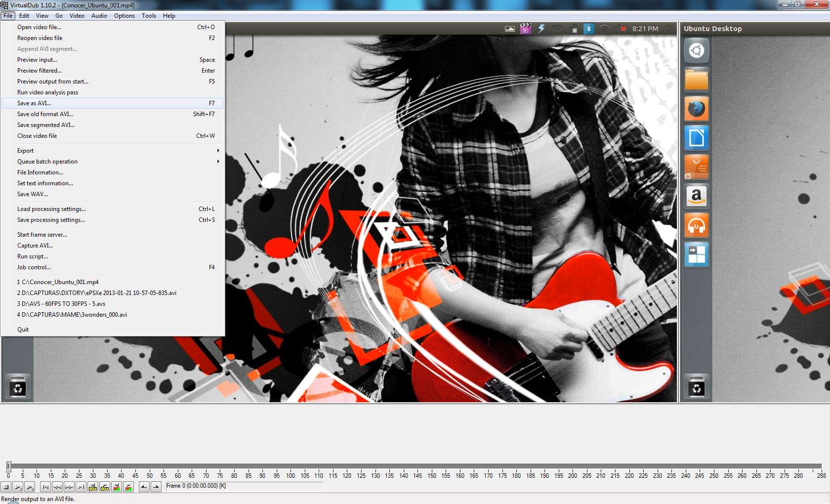The width and height of the screenshot is (830, 504).
Task: Open the Go menu
Action: tap(59, 16)
